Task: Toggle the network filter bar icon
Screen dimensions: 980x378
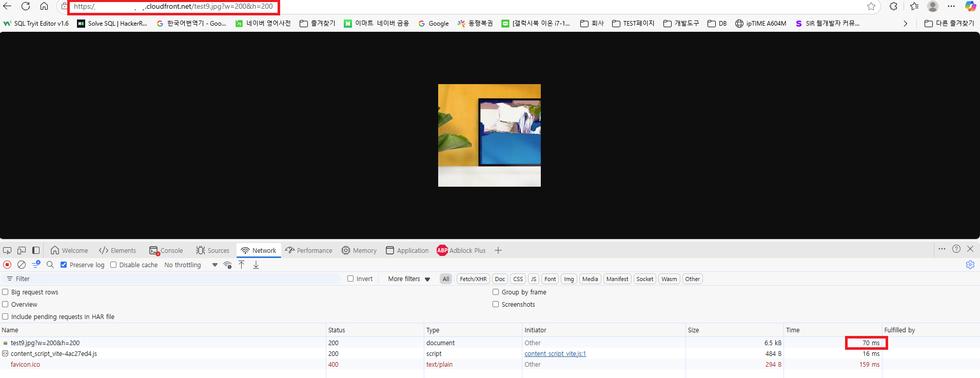Action: 36,265
